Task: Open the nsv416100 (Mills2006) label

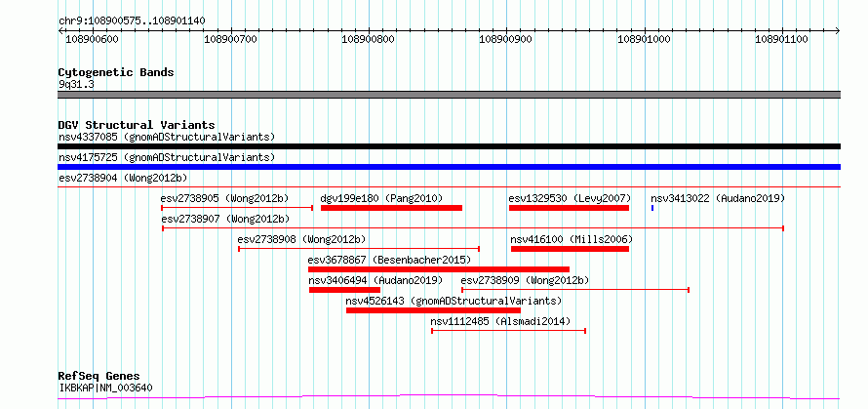Action: tap(572, 239)
